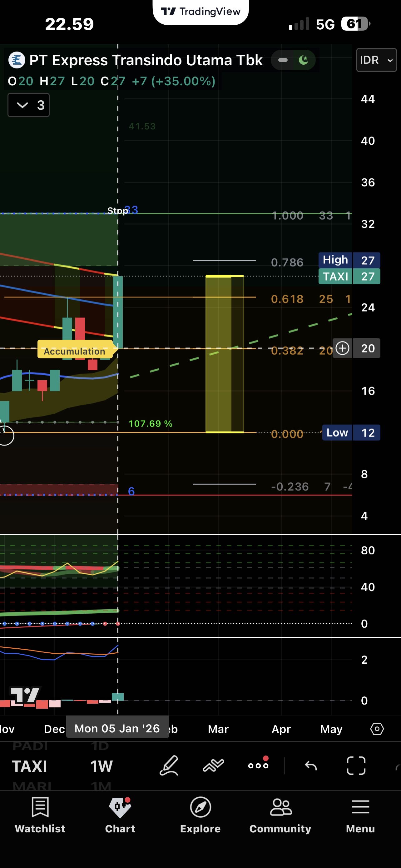Tap the Stop label near 33
The image size is (401, 868).
117,211
